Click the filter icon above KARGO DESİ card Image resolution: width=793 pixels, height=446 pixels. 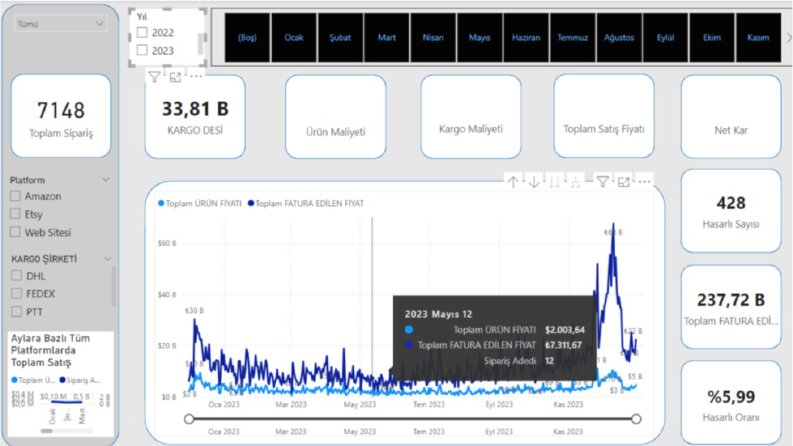tap(154, 77)
